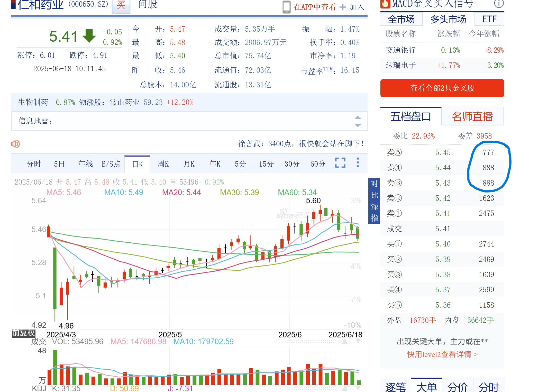Image resolution: width=557 pixels, height=392 pixels.
Task: Open MACD signal info icon
Action: click(x=499, y=4)
